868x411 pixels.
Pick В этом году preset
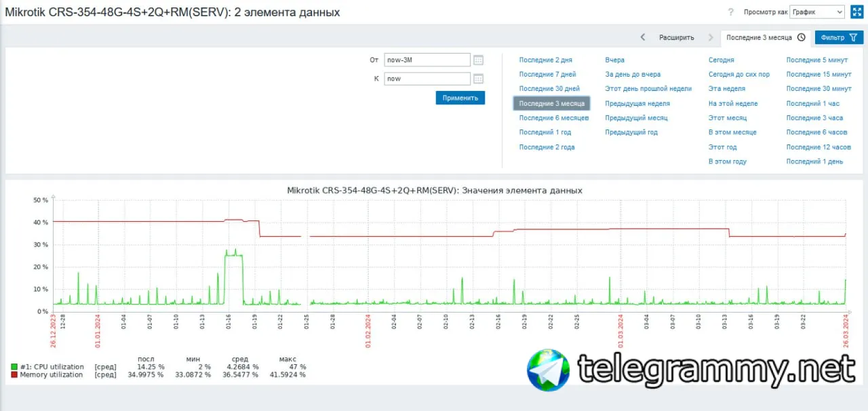click(728, 161)
